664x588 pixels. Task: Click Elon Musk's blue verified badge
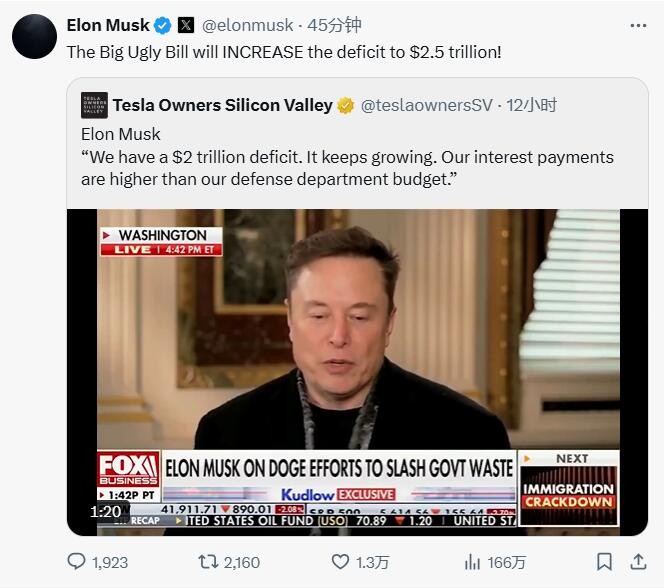click(x=162, y=25)
